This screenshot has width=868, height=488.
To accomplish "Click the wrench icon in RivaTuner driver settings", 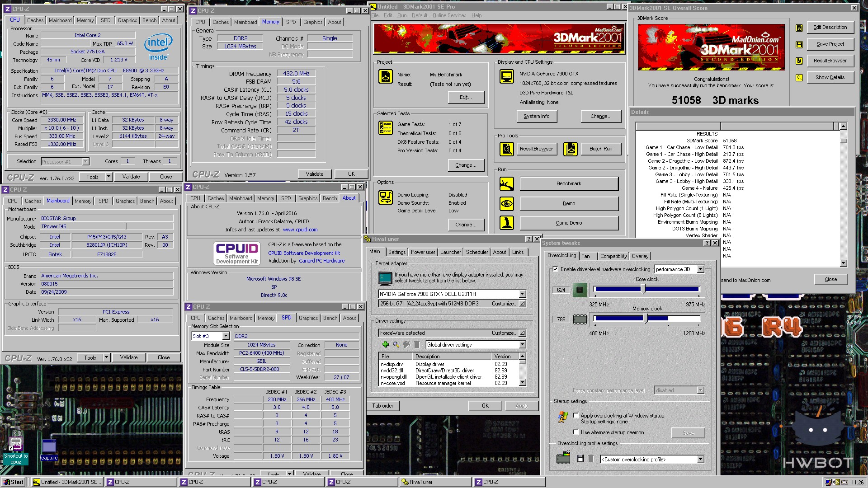I will point(406,345).
